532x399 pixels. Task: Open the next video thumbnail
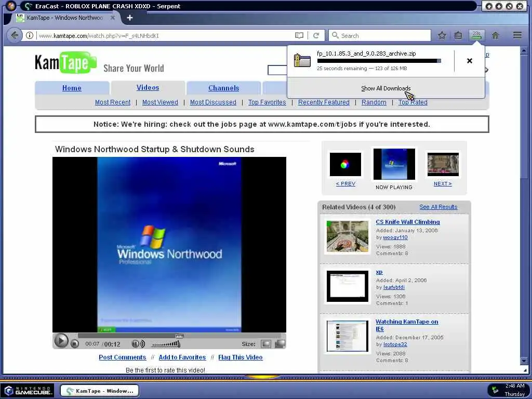[x=443, y=164]
